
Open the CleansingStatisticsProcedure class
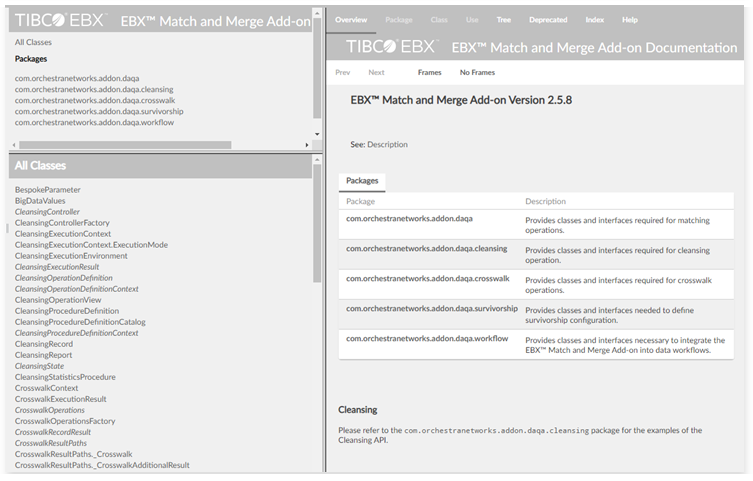[65, 377]
